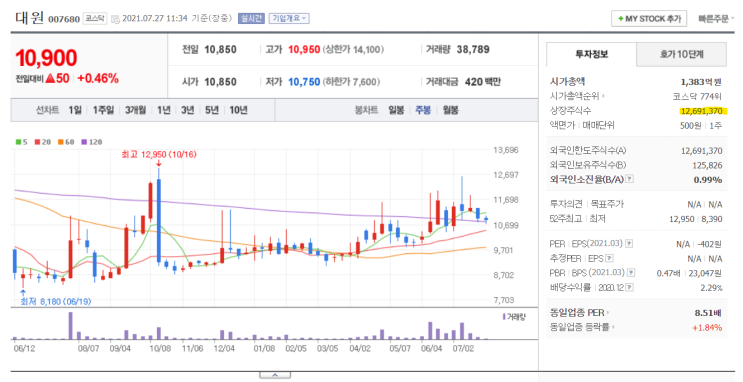Click the PER EPS help icon
Viewport: 743px width, 382px height.
pos(629,244)
